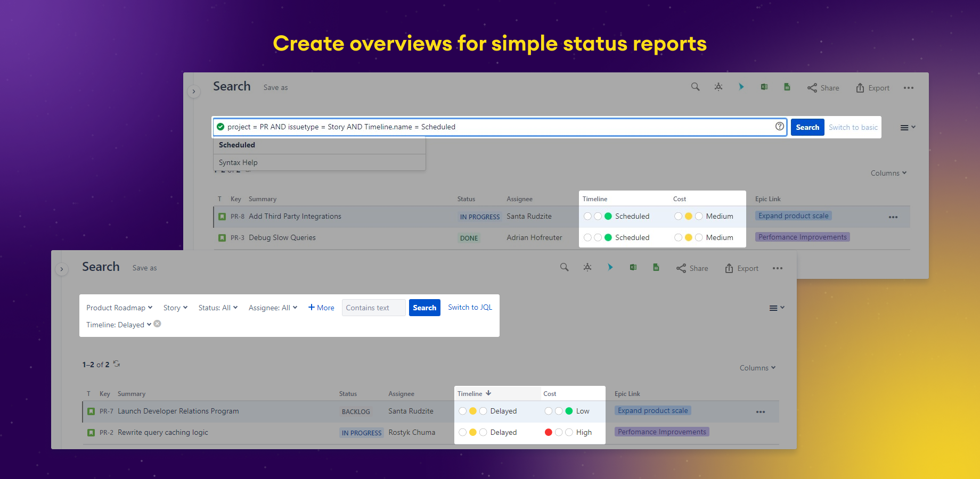Click the green Low cost swatch on PR-7
The width and height of the screenshot is (980, 479).
pyautogui.click(x=568, y=411)
